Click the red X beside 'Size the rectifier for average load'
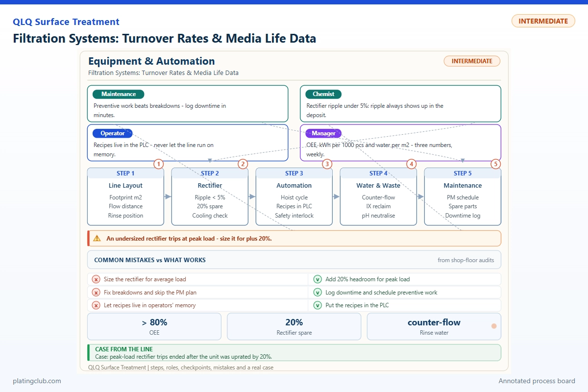This screenshot has height=392, width=588. pos(96,279)
